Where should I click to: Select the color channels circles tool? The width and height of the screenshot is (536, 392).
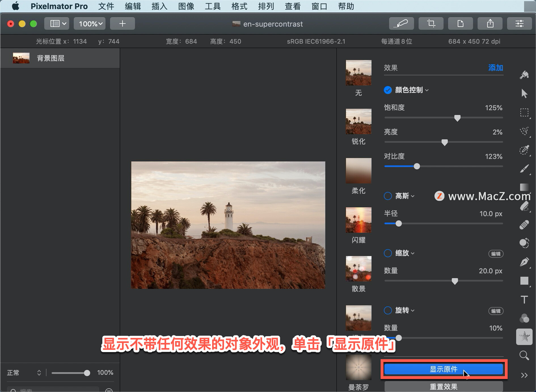[x=524, y=318]
